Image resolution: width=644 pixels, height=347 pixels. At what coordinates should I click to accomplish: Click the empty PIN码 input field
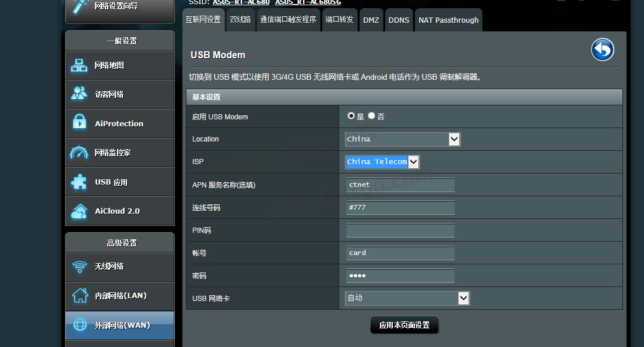coord(400,230)
